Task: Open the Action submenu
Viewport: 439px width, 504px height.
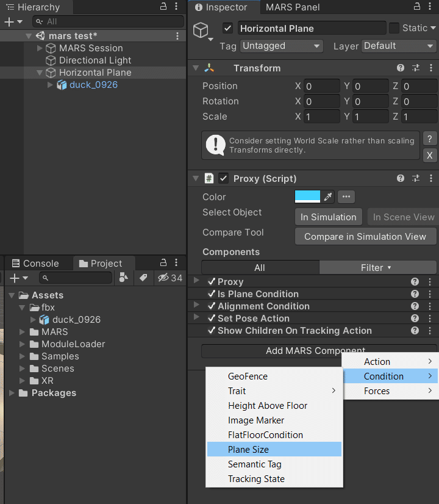Action: 391,362
